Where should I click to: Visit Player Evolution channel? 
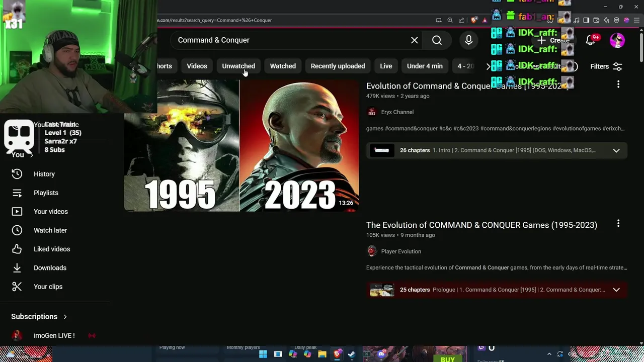tap(401, 251)
